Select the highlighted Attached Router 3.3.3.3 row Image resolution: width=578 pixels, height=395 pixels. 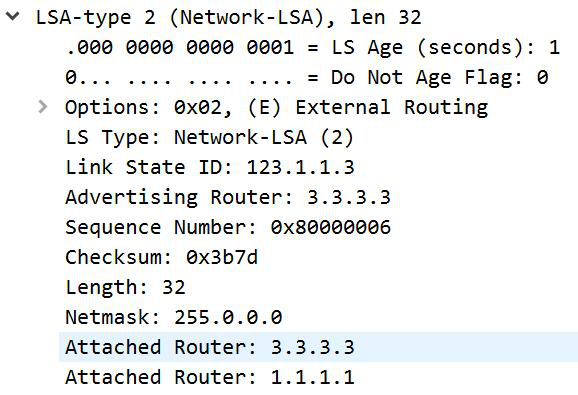click(x=318, y=347)
